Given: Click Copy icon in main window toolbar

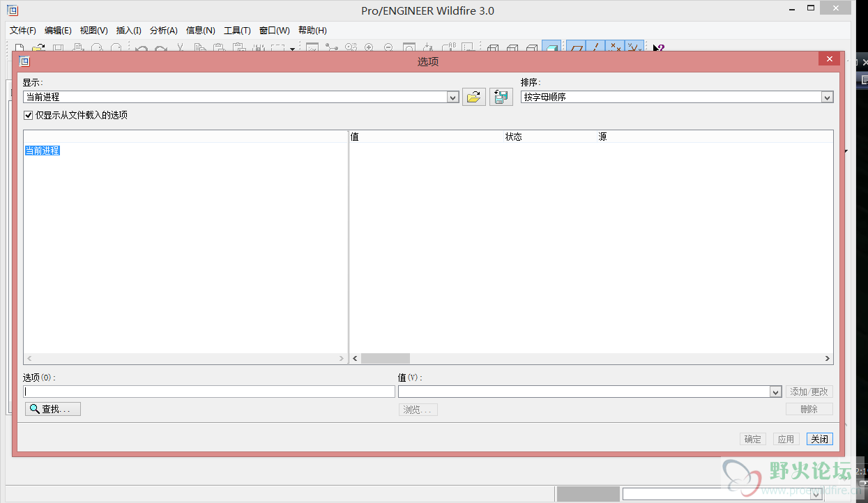Looking at the screenshot, I should click(x=200, y=48).
